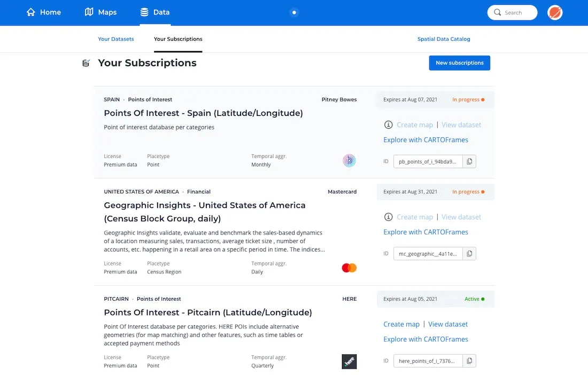
Task: Click the HERE provider logo
Action: [x=349, y=362]
